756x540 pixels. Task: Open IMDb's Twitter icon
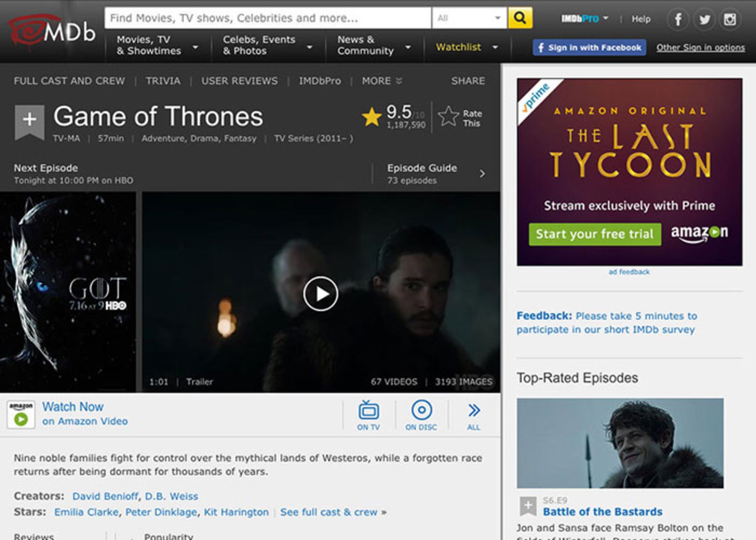[x=704, y=19]
